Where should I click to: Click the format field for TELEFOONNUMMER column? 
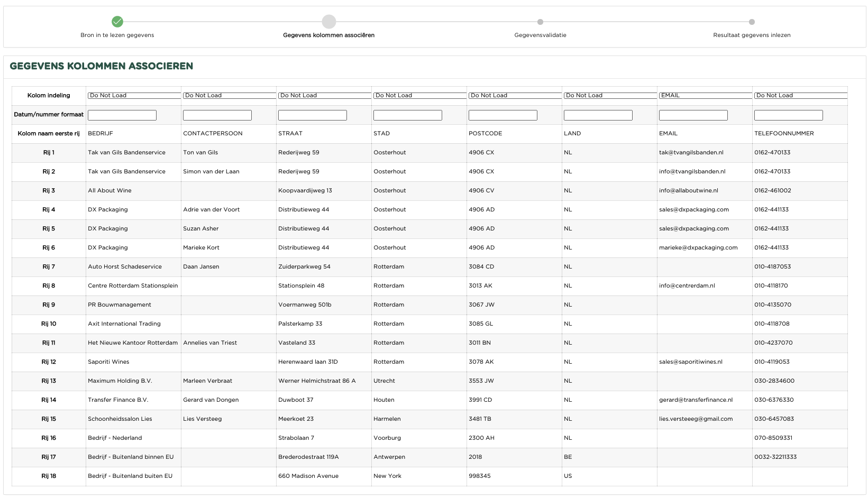[789, 115]
